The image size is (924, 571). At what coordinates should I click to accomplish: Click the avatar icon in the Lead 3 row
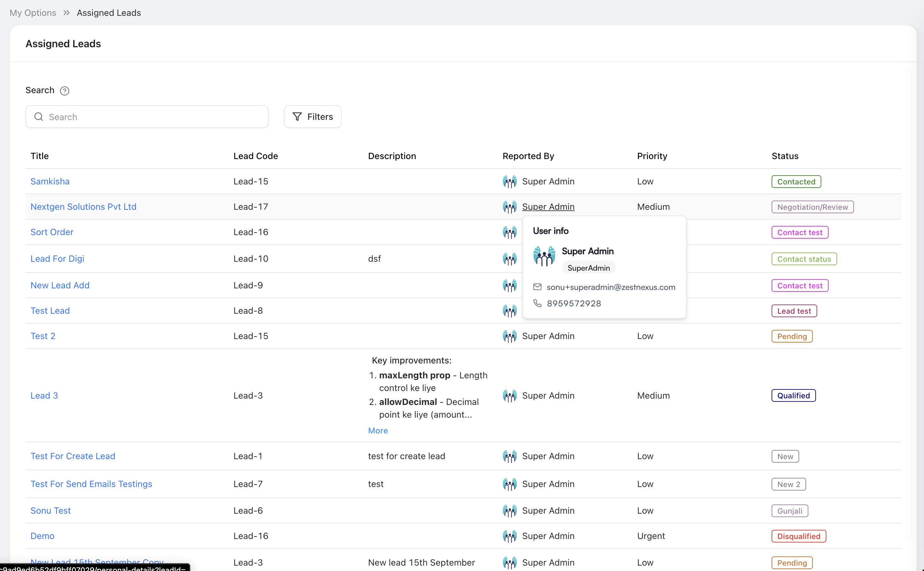pyautogui.click(x=510, y=395)
